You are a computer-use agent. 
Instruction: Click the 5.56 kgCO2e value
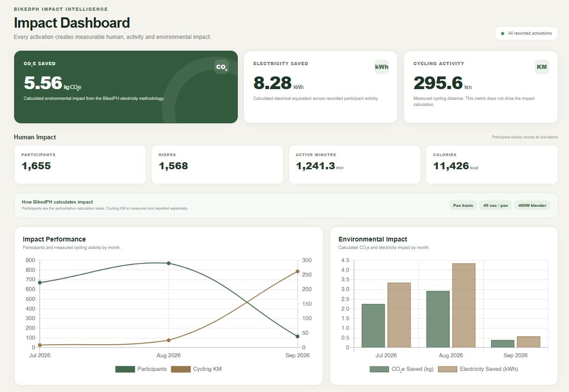click(x=53, y=83)
